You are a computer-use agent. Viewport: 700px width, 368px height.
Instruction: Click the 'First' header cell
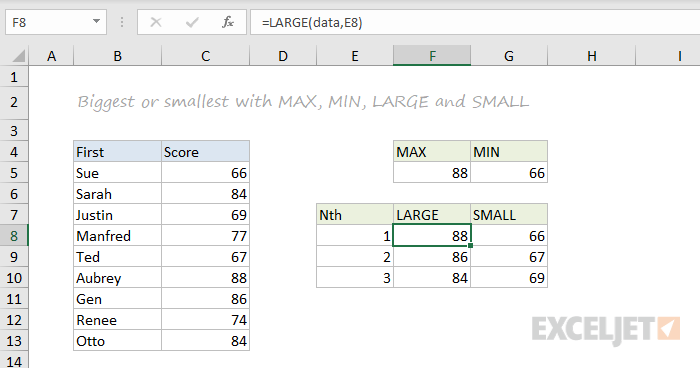click(117, 152)
